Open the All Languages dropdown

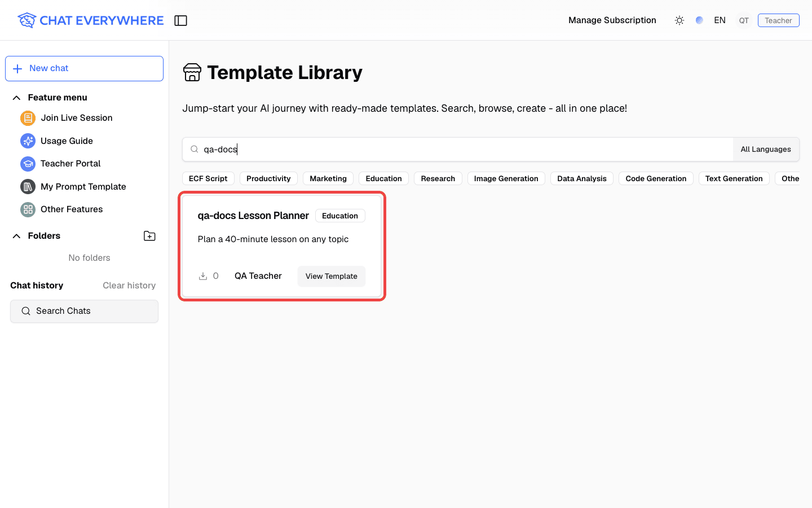pos(766,150)
